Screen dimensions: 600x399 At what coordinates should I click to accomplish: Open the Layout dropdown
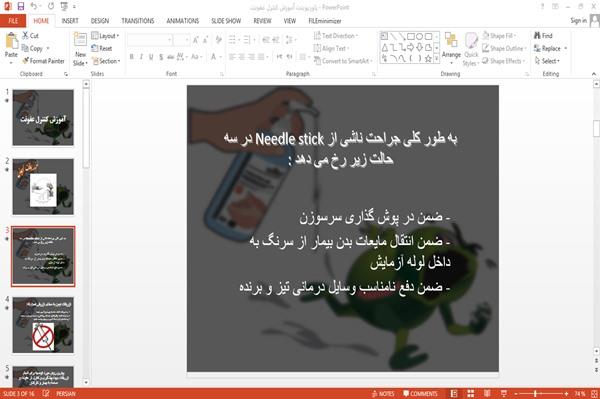(106, 36)
